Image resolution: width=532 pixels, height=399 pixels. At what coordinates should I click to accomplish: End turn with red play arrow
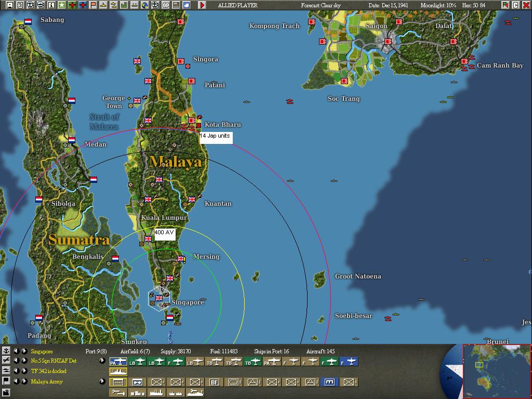pos(202,5)
